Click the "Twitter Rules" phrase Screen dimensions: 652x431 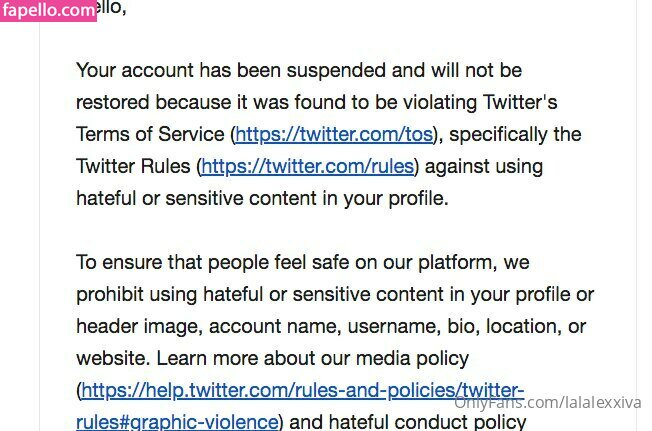133,167
